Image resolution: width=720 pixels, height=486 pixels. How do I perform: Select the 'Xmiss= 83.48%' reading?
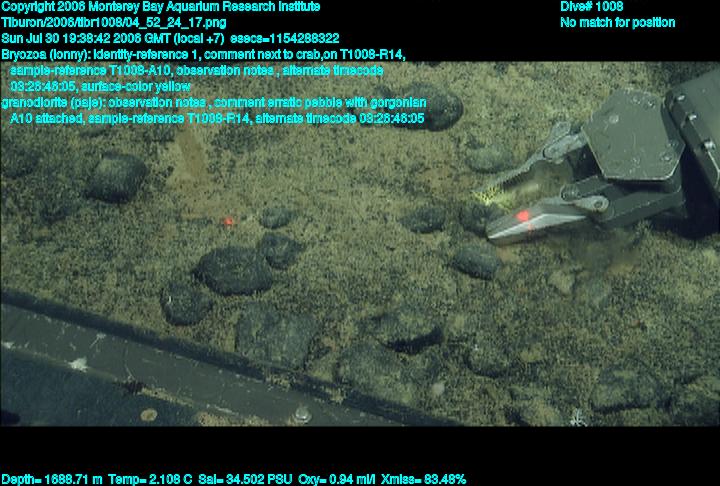point(423,480)
